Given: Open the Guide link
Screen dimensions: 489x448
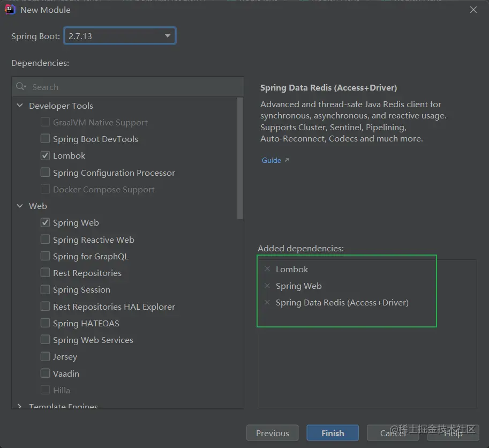Looking at the screenshot, I should tap(272, 160).
